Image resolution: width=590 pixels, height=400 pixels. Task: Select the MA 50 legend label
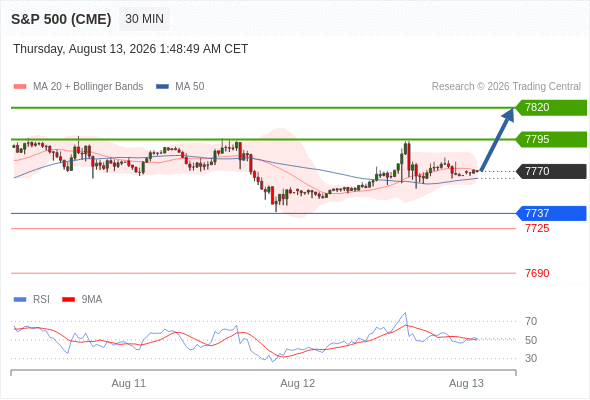pyautogui.click(x=190, y=87)
